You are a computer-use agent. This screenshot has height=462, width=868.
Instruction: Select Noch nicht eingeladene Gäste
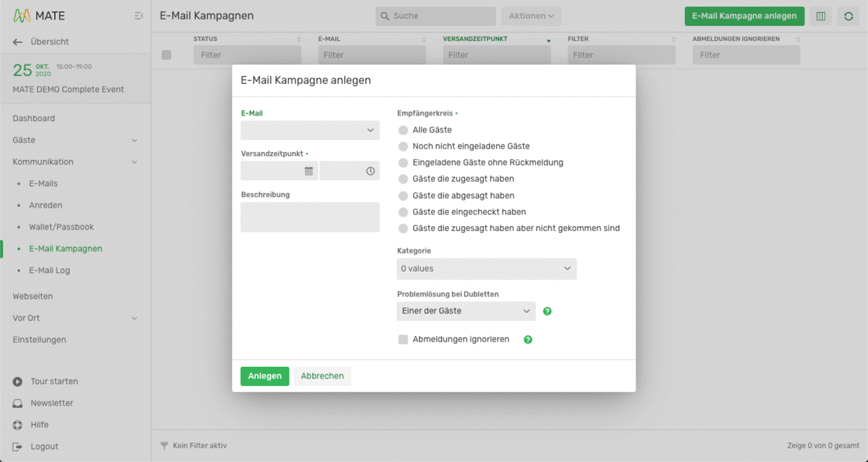click(x=403, y=146)
